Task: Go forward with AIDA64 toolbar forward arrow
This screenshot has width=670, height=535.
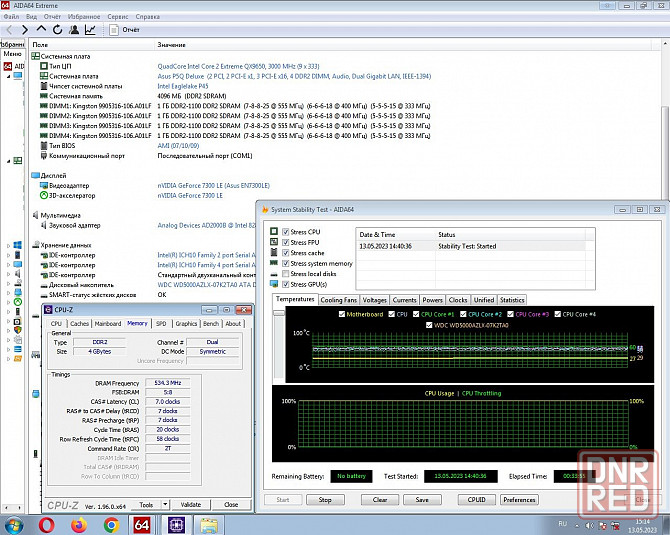Action: click(x=25, y=29)
